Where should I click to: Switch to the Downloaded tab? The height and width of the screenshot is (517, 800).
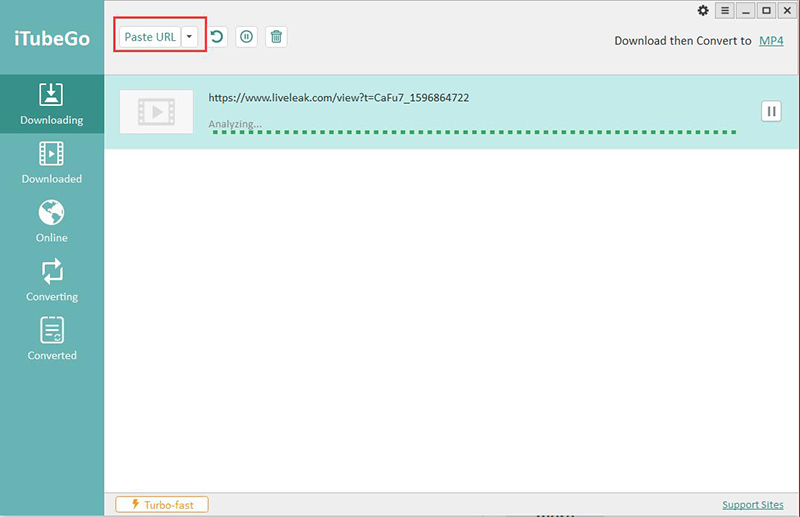point(52,163)
